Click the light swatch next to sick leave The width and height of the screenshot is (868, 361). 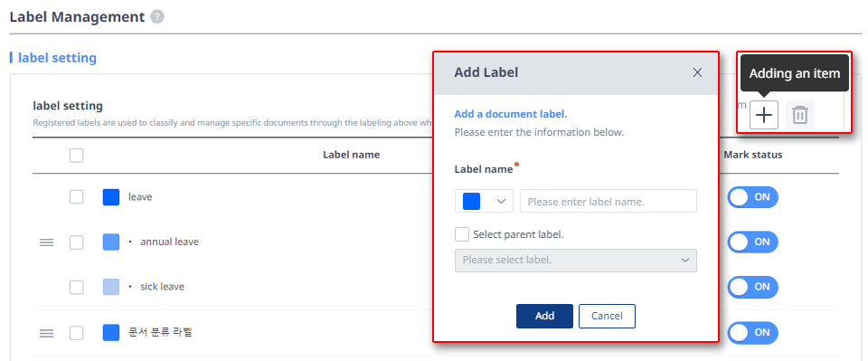click(111, 287)
